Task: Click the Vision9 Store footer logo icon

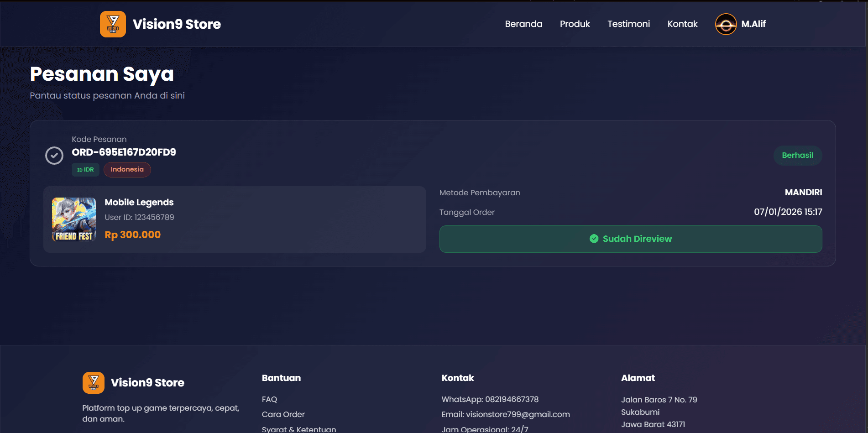Action: [94, 383]
